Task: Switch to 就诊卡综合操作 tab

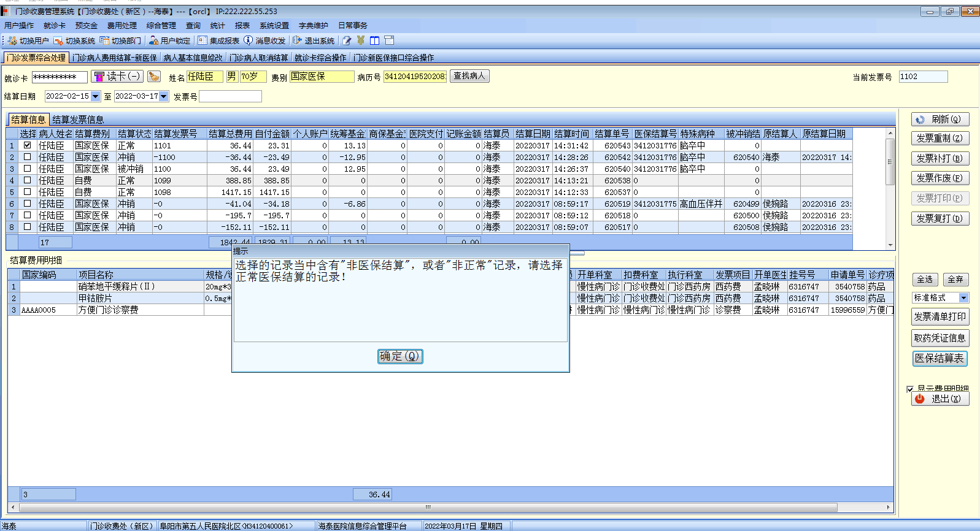Action: 320,58
